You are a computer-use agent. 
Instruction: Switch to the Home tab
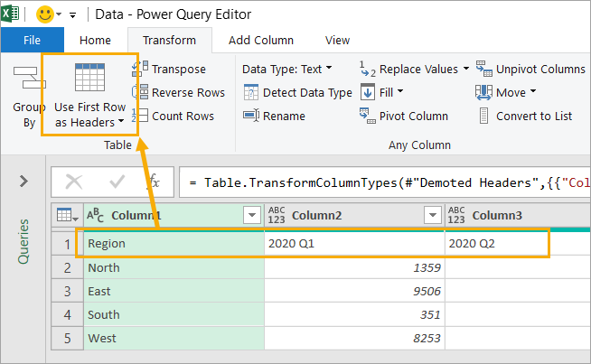pyautogui.click(x=95, y=40)
